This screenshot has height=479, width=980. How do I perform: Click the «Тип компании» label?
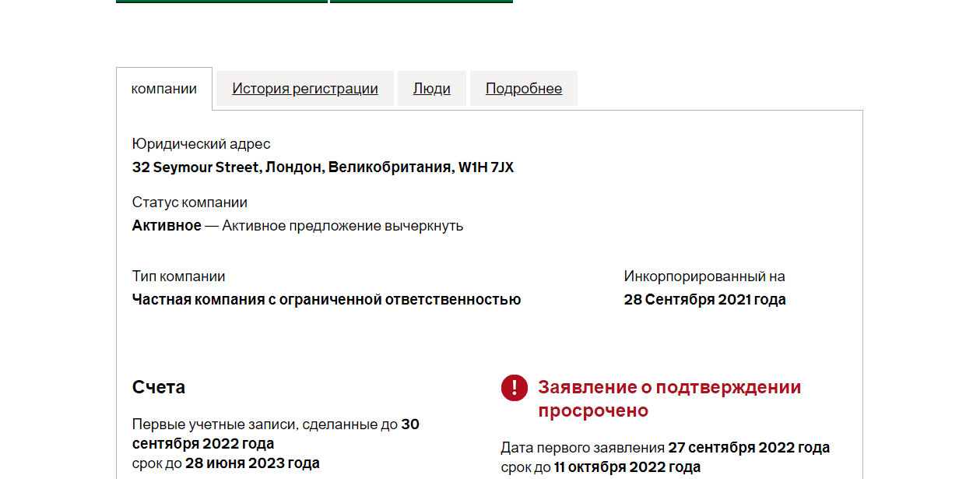point(179,276)
